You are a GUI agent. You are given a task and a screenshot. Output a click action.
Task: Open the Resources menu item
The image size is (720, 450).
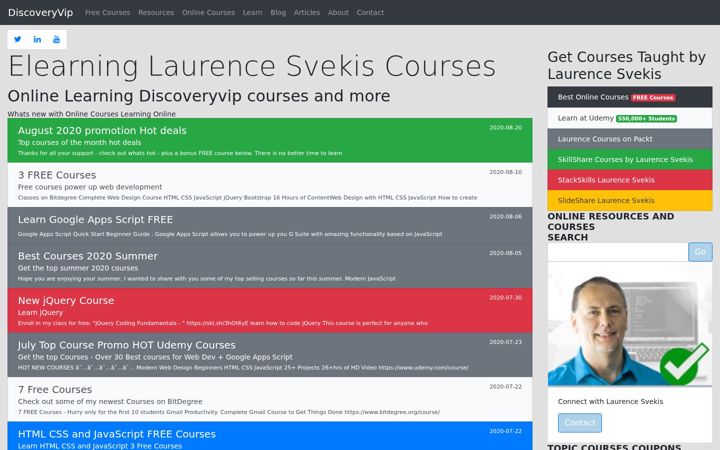[156, 12]
